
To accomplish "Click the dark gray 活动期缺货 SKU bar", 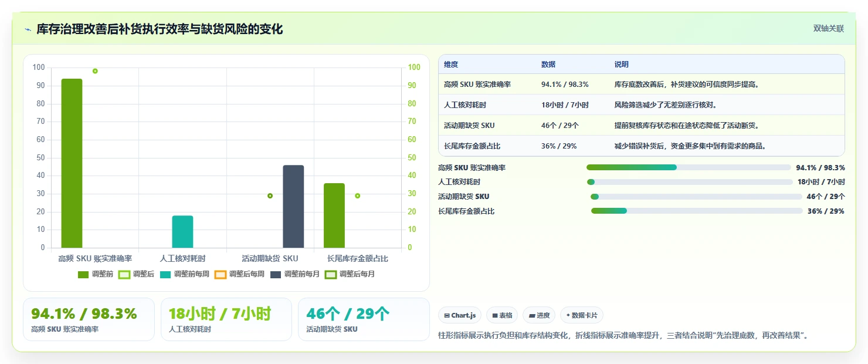I will (x=293, y=206).
